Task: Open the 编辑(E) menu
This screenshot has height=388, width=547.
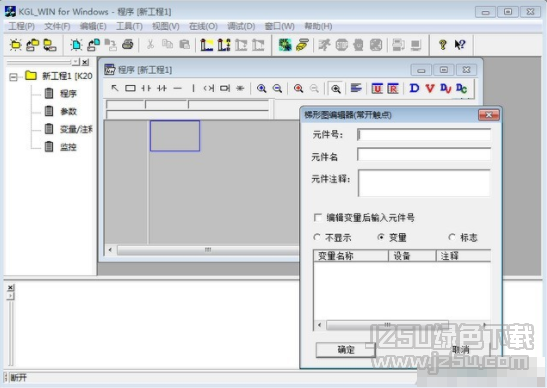Action: coord(93,26)
